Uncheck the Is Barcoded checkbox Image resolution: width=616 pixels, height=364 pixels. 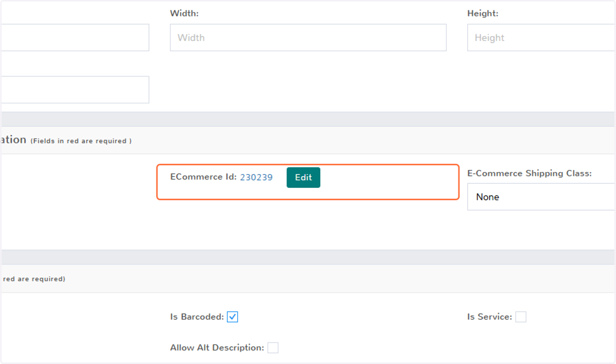click(233, 317)
